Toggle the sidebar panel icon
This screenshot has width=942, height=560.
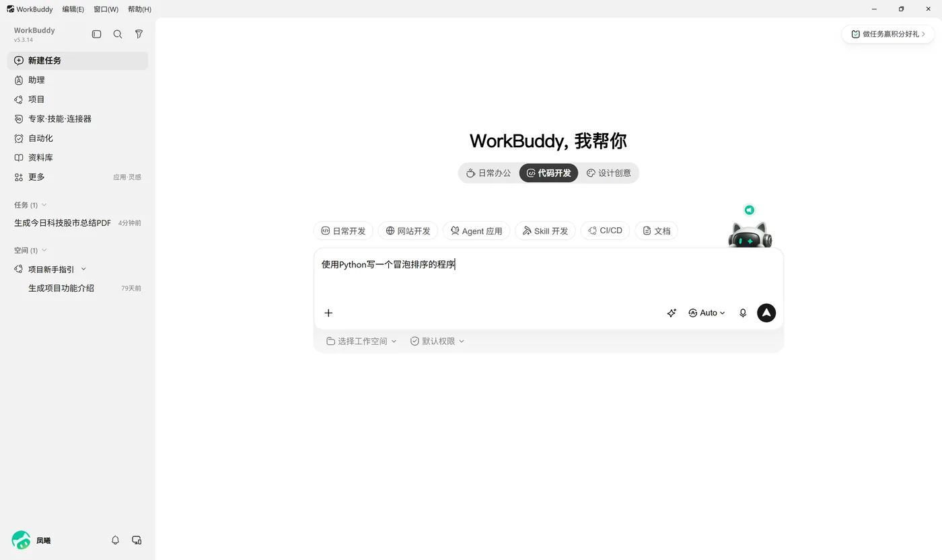pyautogui.click(x=96, y=34)
